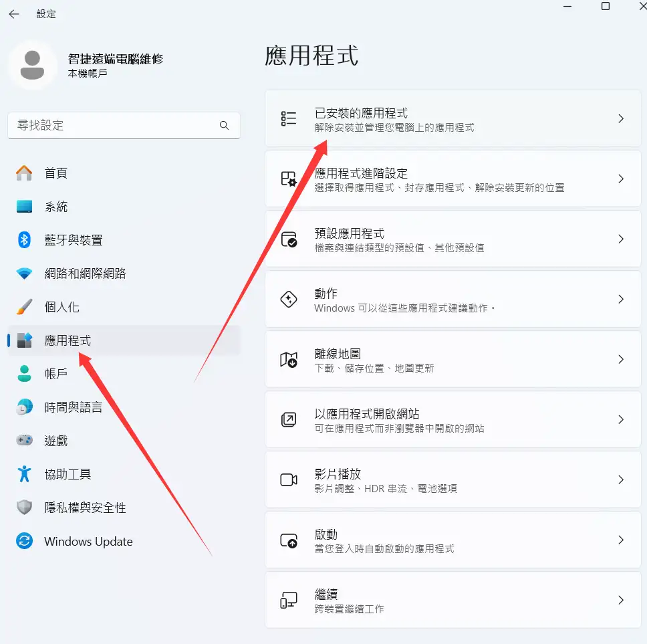
Task: Click the 應用程式 page heading
Action: pos(311,56)
